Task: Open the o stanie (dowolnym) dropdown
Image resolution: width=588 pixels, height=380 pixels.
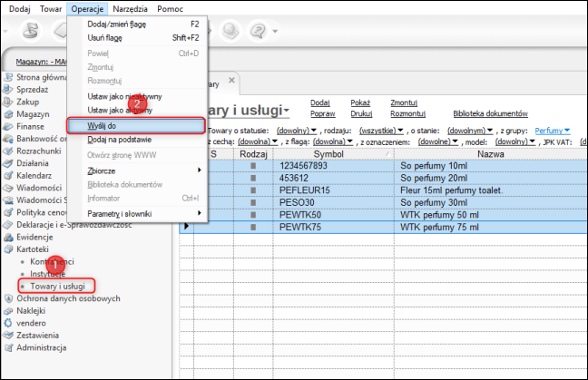Action: click(x=470, y=131)
